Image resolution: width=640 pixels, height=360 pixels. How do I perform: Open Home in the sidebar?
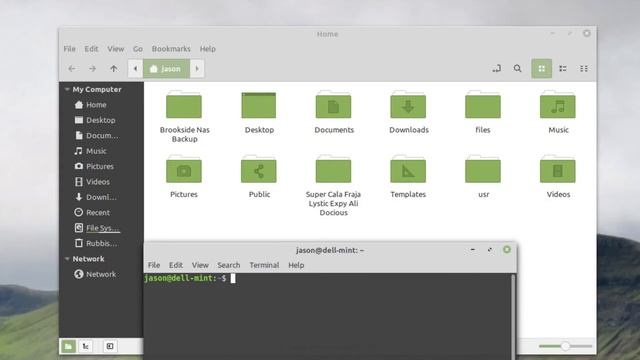click(x=91, y=105)
